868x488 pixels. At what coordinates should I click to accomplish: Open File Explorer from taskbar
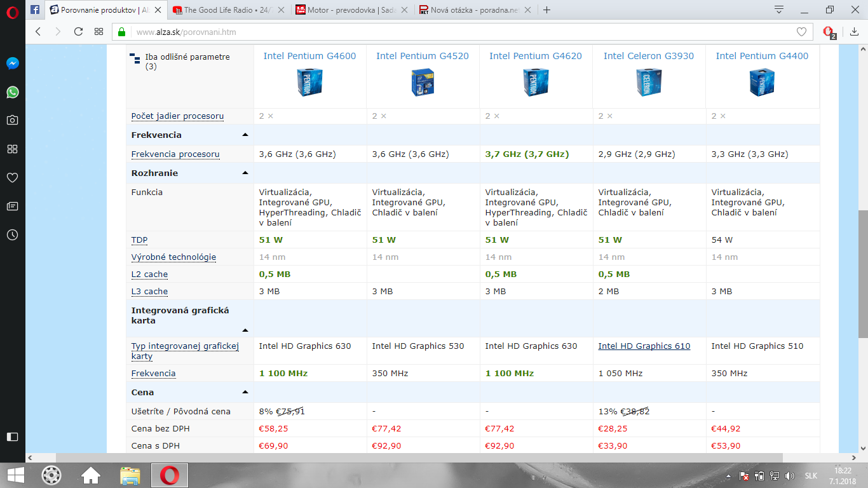(130, 475)
